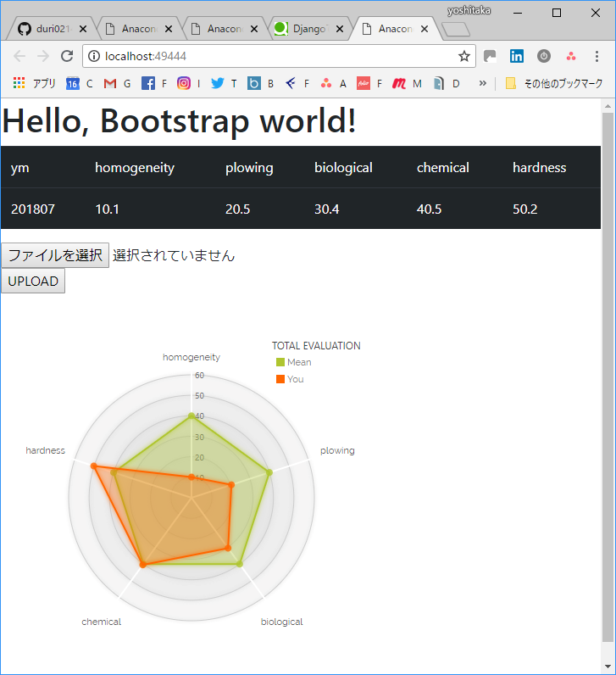
Task: Click the 10.1 table cell
Action: click(107, 209)
